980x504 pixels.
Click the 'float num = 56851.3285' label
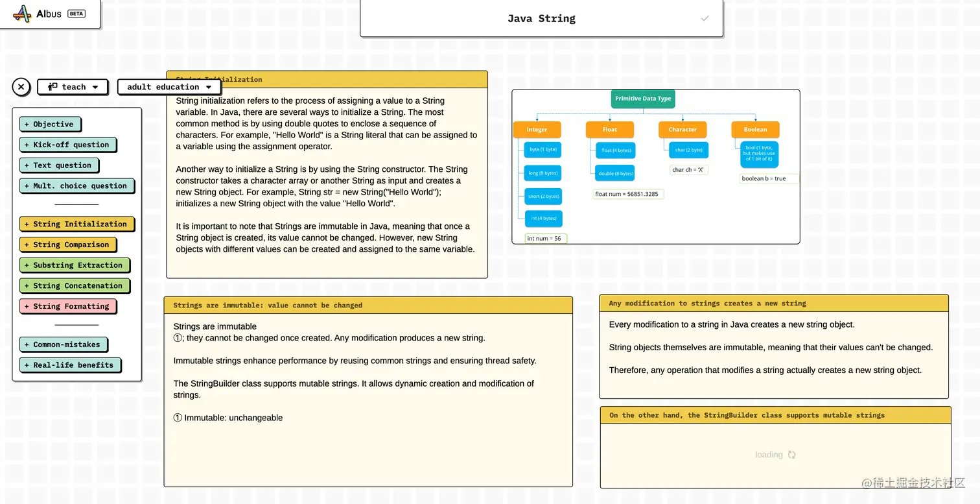(629, 194)
